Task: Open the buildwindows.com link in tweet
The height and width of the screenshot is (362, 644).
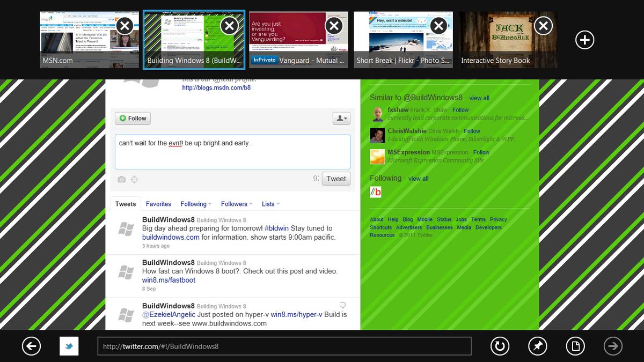Action: pos(171,237)
